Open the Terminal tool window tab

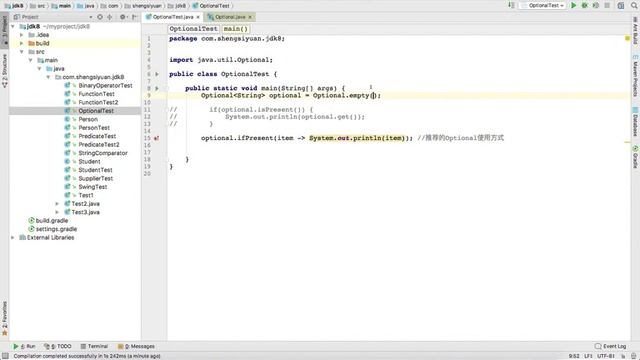94,346
